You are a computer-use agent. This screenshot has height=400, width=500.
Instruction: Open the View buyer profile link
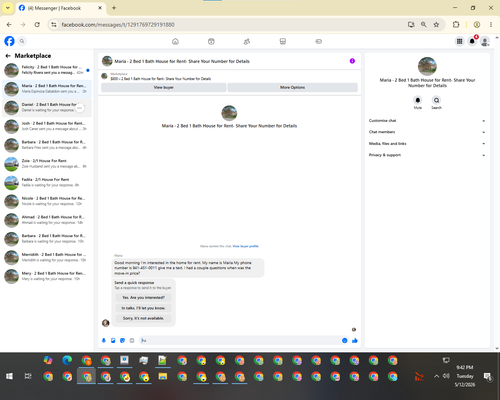[245, 246]
